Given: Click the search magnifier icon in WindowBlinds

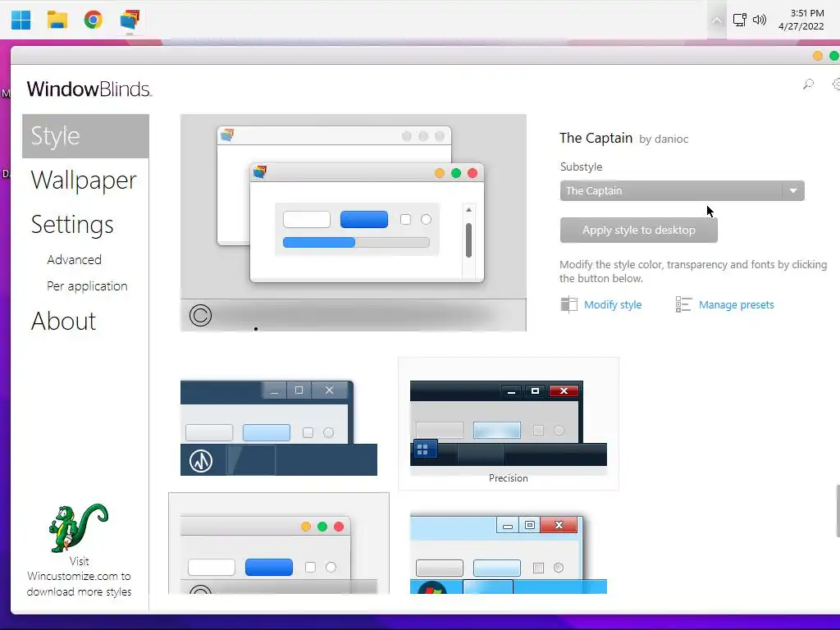Looking at the screenshot, I should [808, 84].
